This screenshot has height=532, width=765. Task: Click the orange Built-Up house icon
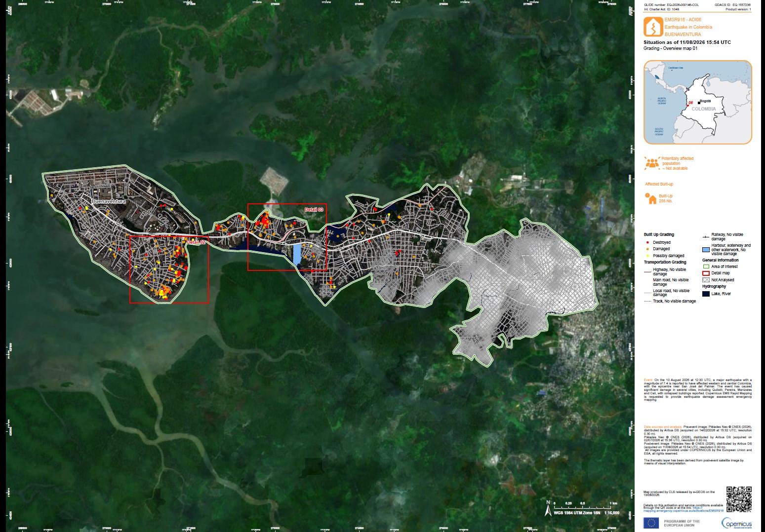click(x=651, y=198)
